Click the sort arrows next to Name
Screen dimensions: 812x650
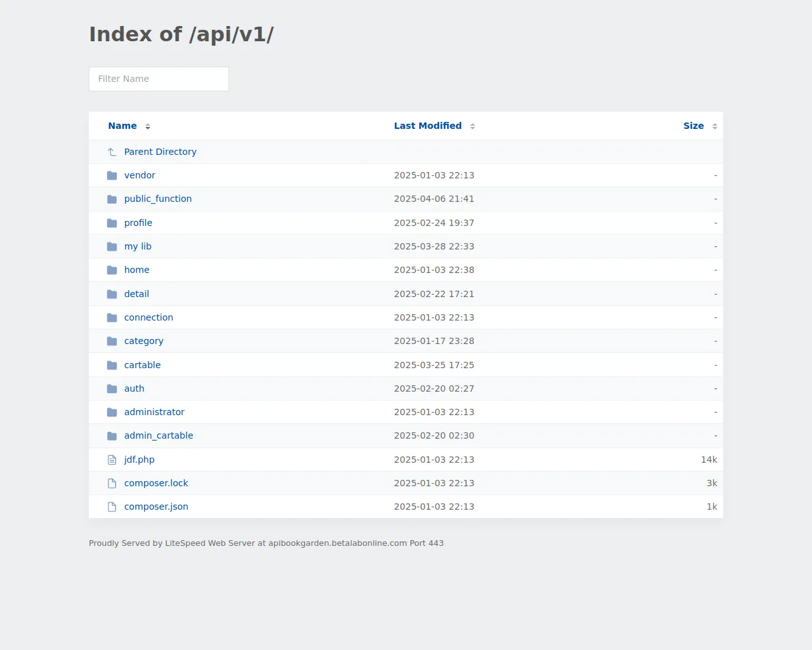click(x=148, y=126)
